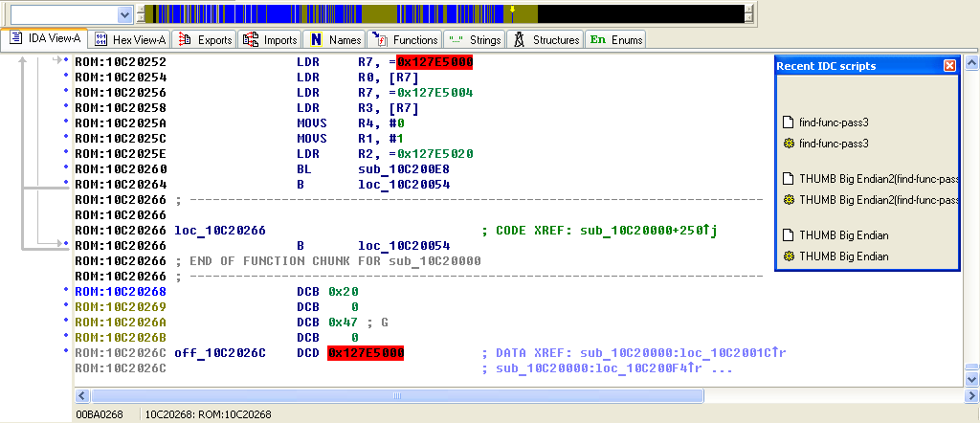This screenshot has height=423, width=980.
Task: Open the Hex View-A tab
Action: pyautogui.click(x=130, y=40)
